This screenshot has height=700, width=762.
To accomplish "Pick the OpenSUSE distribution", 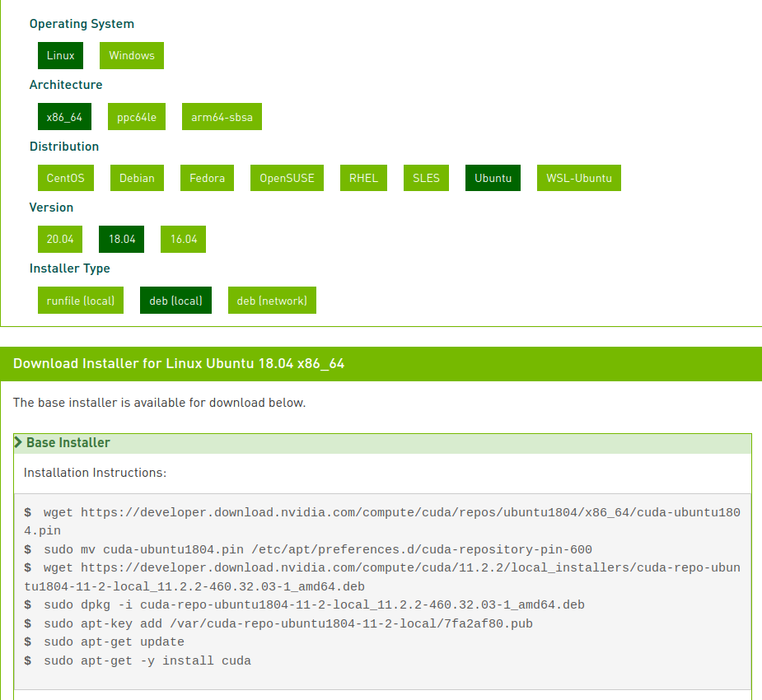I will pyautogui.click(x=287, y=178).
